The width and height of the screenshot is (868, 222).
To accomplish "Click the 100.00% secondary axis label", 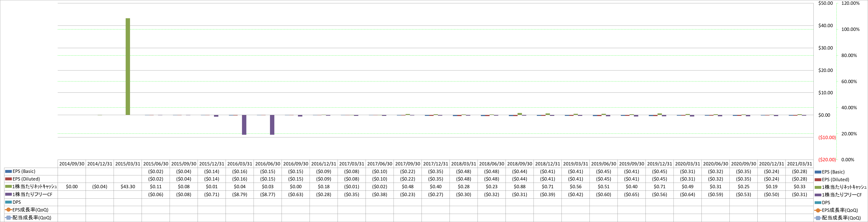I will pos(851,29).
